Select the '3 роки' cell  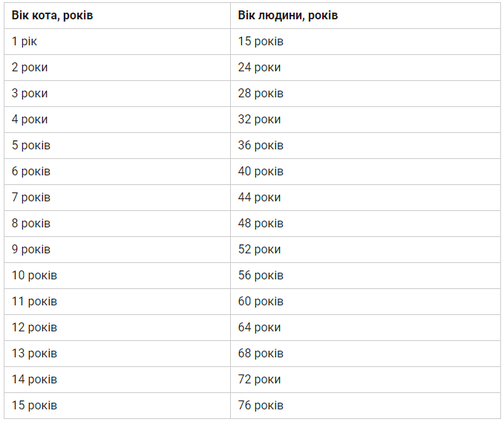(30, 94)
